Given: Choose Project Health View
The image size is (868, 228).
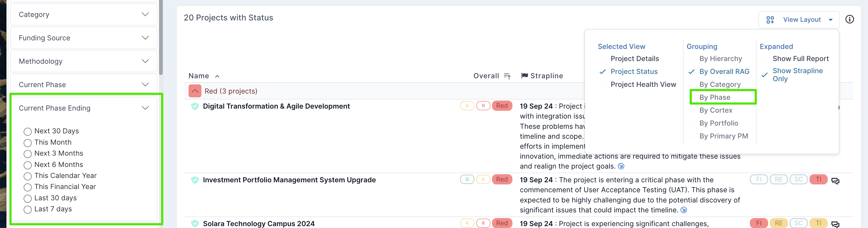Looking at the screenshot, I should pyautogui.click(x=643, y=84).
